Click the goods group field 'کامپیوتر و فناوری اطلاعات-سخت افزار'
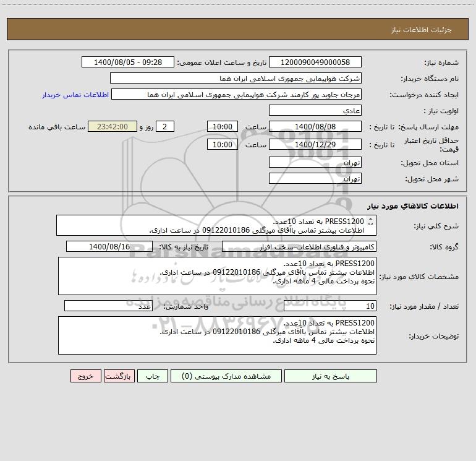The image size is (476, 461). tap(299, 246)
